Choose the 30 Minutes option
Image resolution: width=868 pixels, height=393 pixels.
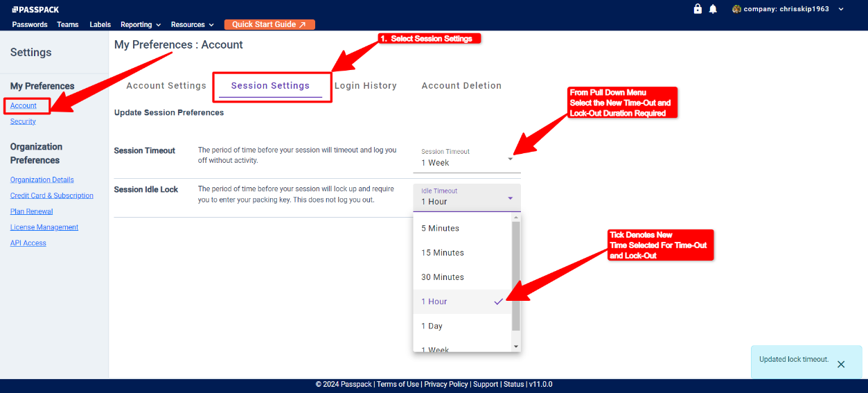tap(462, 277)
